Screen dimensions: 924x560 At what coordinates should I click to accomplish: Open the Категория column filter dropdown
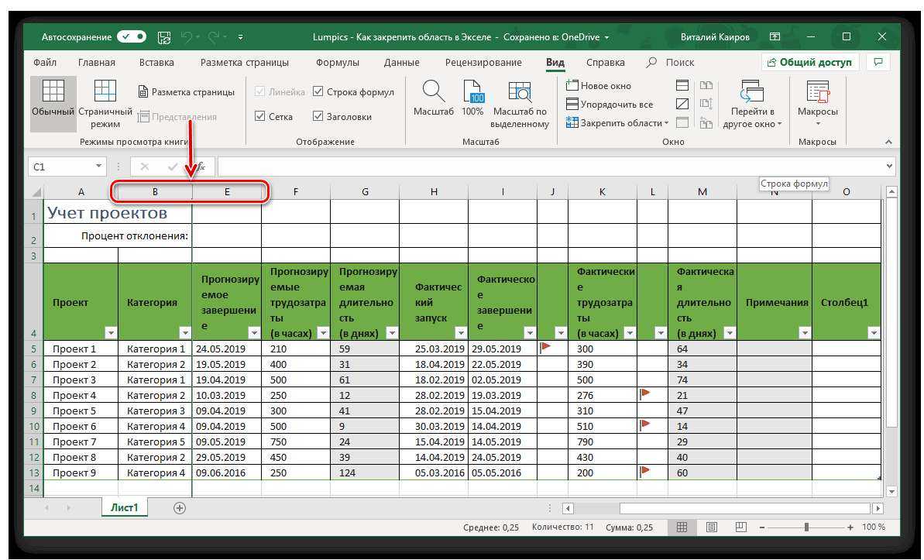click(185, 333)
